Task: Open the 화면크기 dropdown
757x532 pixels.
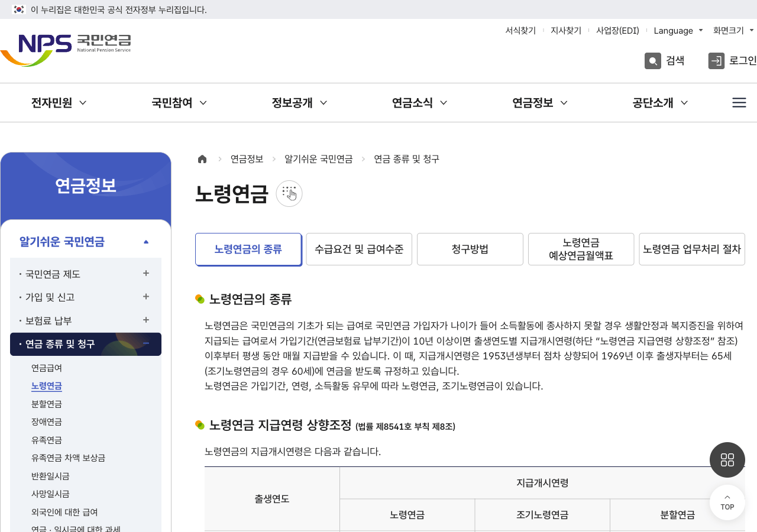Action: click(734, 31)
